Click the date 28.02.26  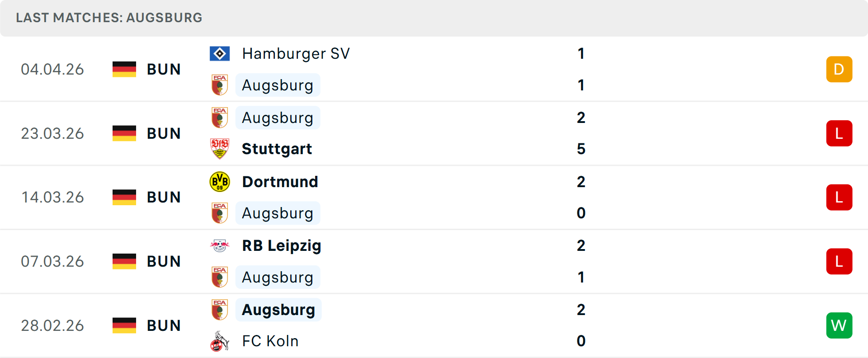(x=52, y=325)
